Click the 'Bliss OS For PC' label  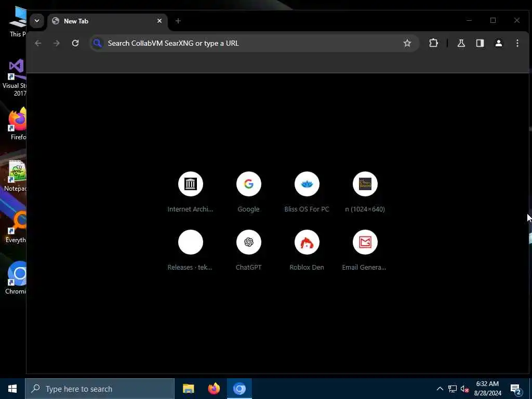click(307, 209)
